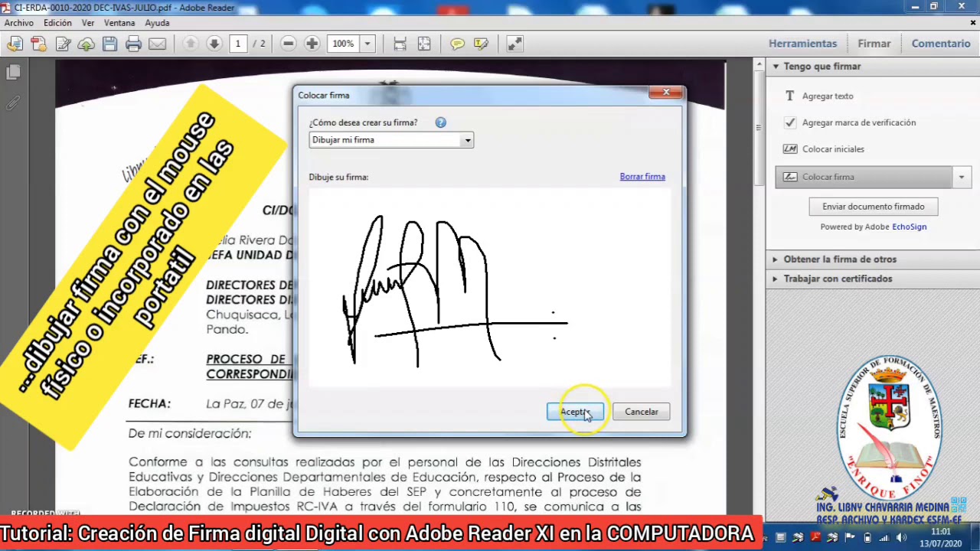980x551 pixels.
Task: Select the highlight text tool icon
Action: tap(481, 44)
